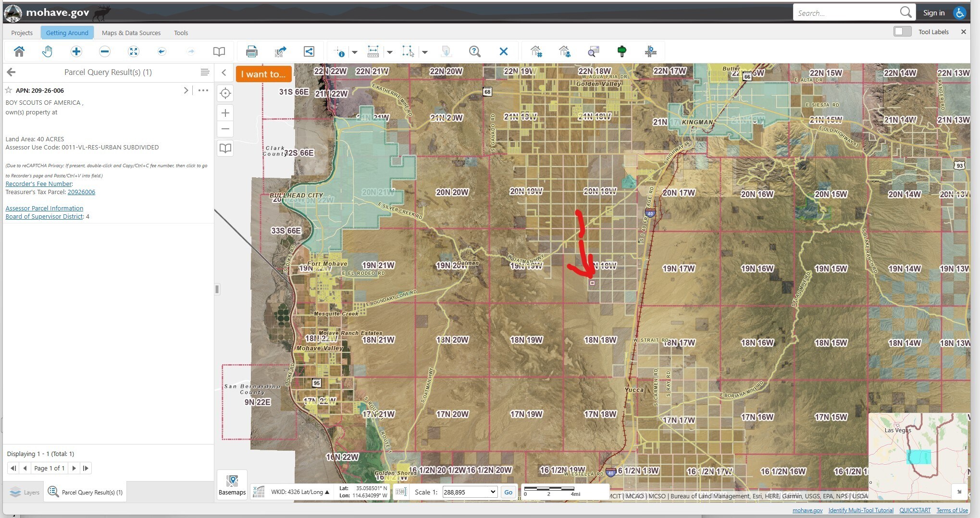Switch to the Maps & Data Sources tab

pos(131,33)
